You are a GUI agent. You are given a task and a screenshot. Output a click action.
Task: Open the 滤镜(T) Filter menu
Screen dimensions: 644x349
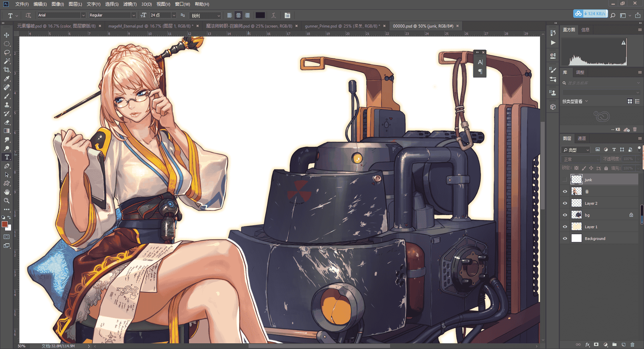[130, 4]
